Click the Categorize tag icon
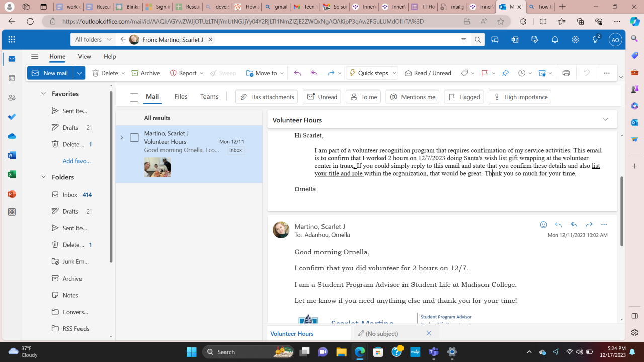 coord(464,73)
